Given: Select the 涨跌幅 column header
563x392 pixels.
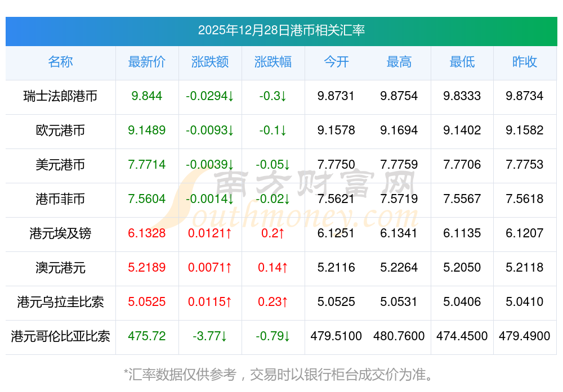Looking at the screenshot, I should (x=273, y=62).
